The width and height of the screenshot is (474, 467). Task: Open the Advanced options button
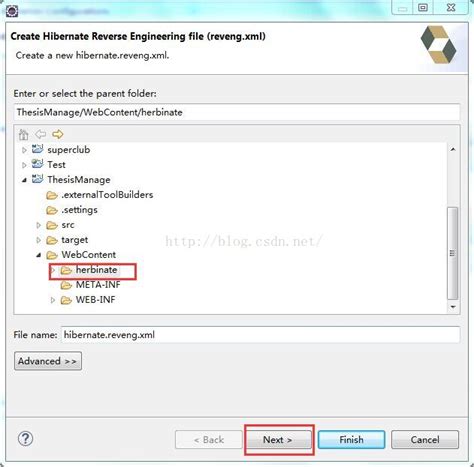pos(48,361)
